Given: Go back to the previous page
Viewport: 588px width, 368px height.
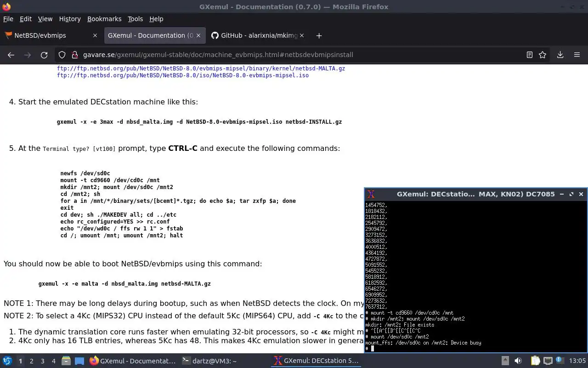Looking at the screenshot, I should point(11,55).
